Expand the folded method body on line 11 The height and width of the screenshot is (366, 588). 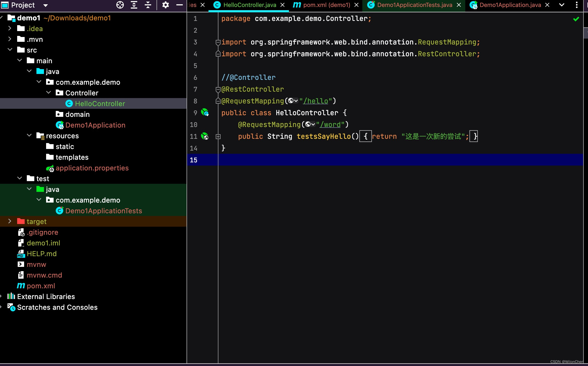click(x=218, y=137)
